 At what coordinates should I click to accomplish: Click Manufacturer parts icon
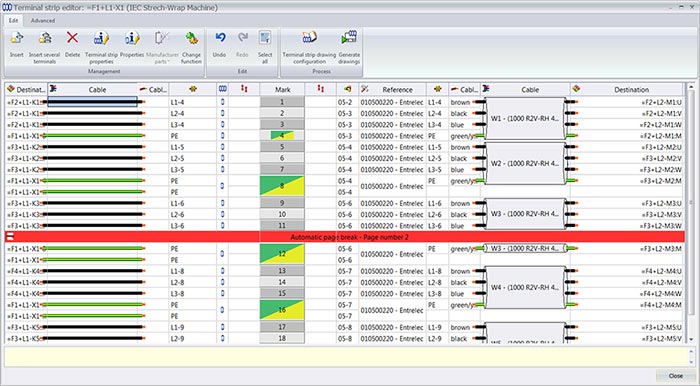click(162, 39)
